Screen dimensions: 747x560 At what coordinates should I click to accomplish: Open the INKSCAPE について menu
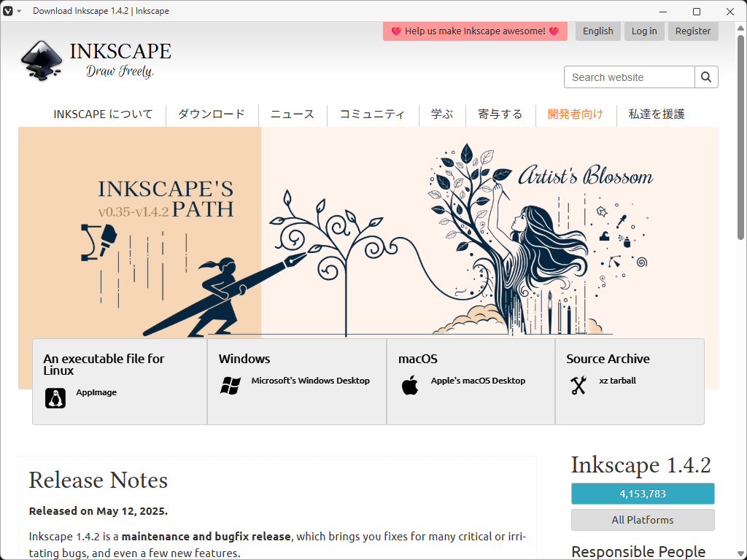tap(103, 114)
